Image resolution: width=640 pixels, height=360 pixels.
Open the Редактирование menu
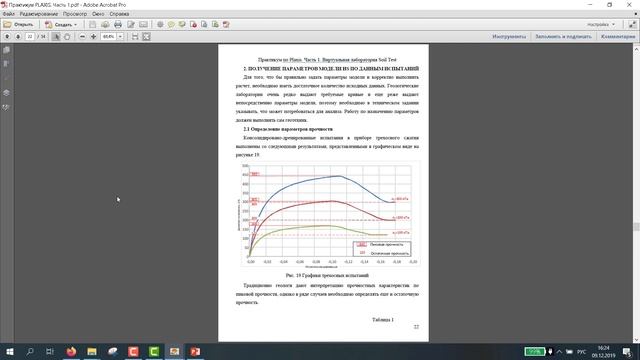[x=39, y=14]
